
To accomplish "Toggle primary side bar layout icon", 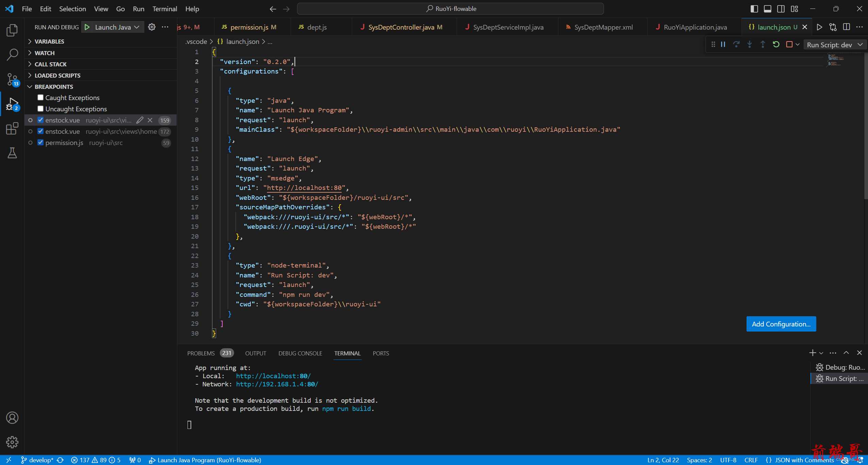I will tap(754, 9).
